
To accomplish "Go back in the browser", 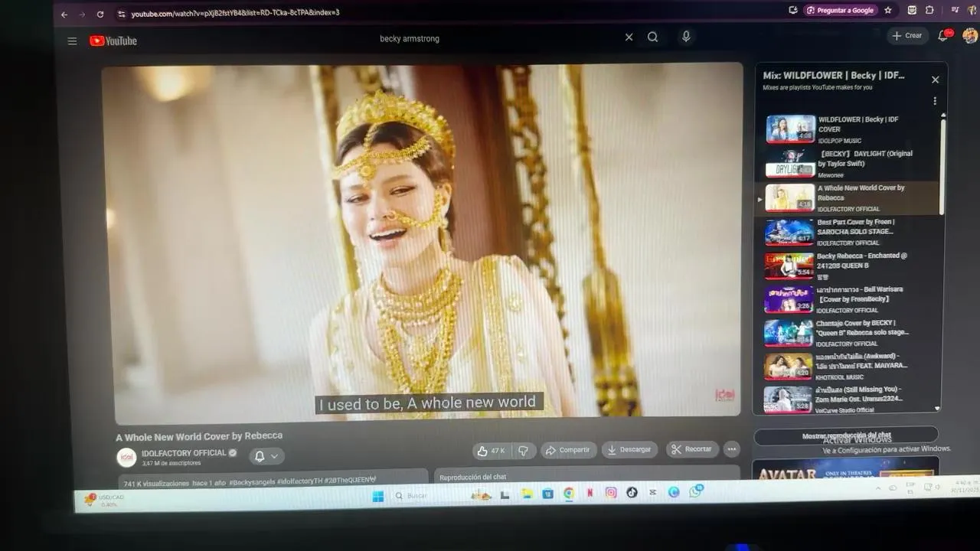I will coord(64,14).
